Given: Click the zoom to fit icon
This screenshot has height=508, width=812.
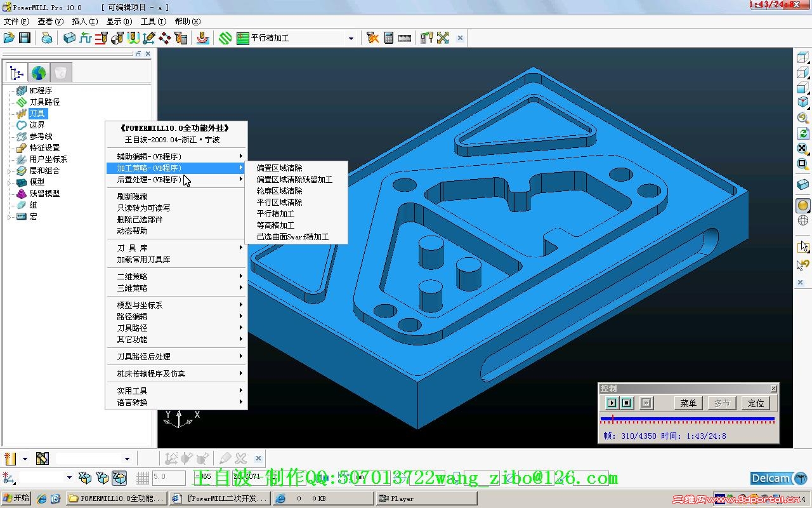Looking at the screenshot, I should click(803, 149).
